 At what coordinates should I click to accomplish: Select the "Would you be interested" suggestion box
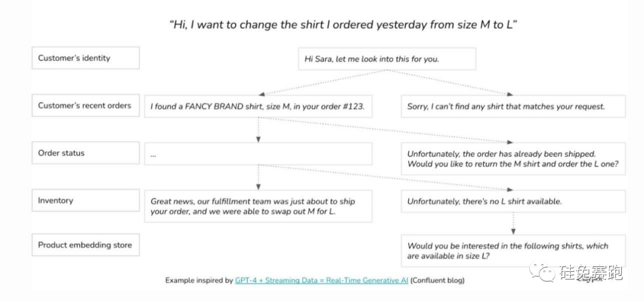click(513, 250)
